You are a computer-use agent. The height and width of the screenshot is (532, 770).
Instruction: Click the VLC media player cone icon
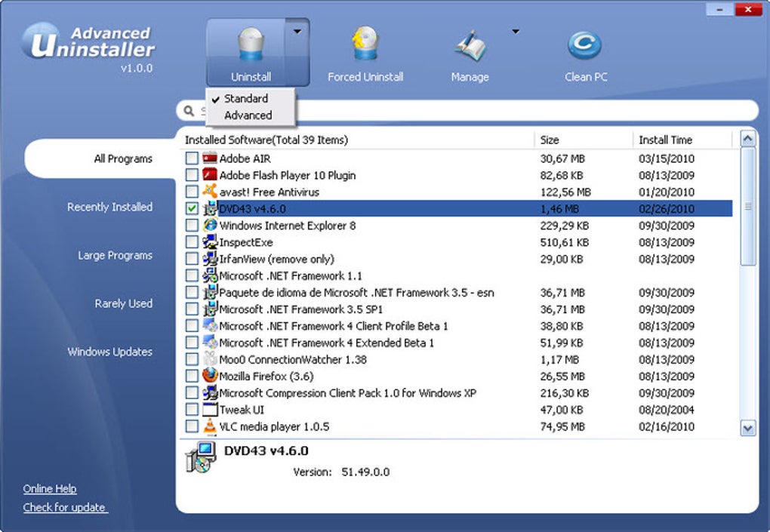click(x=210, y=426)
